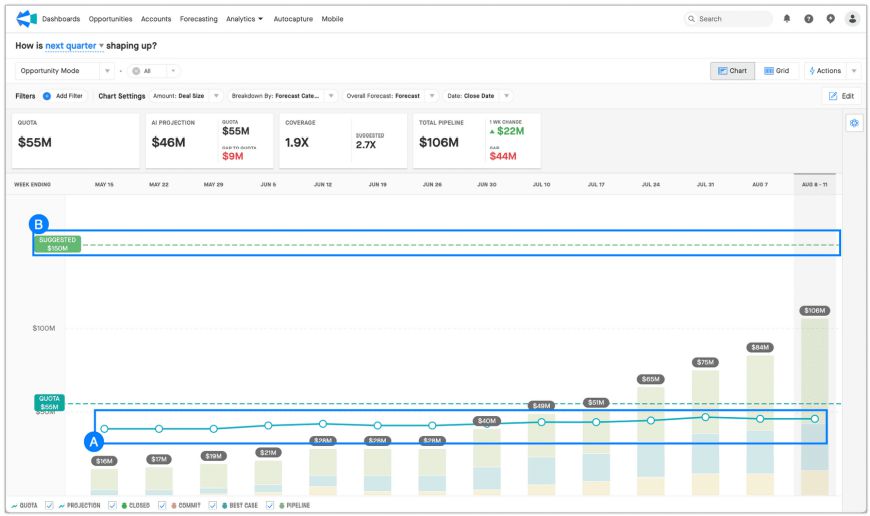Click the $65M bar label
870x516 pixels.
[x=651, y=380]
